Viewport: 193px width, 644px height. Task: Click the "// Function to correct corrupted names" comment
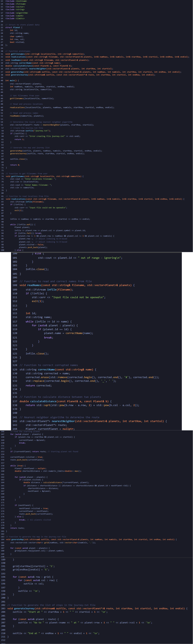tap(49, 365)
